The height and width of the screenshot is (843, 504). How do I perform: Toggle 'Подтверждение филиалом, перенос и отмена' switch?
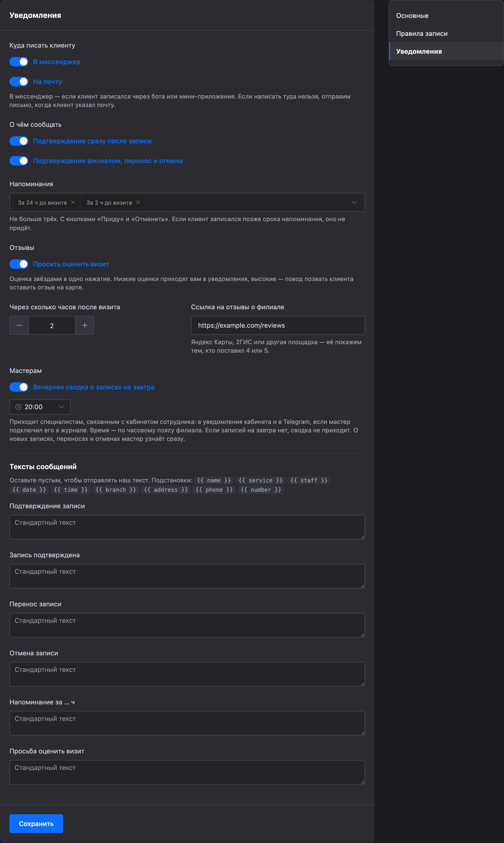point(19,161)
